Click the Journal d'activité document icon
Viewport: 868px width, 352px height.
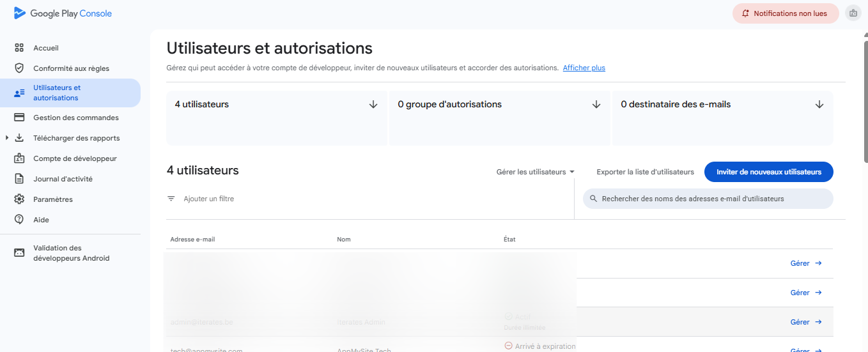(x=19, y=179)
